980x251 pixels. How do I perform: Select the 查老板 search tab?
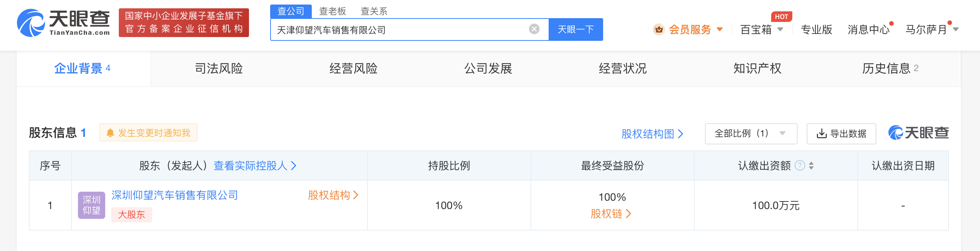point(332,11)
